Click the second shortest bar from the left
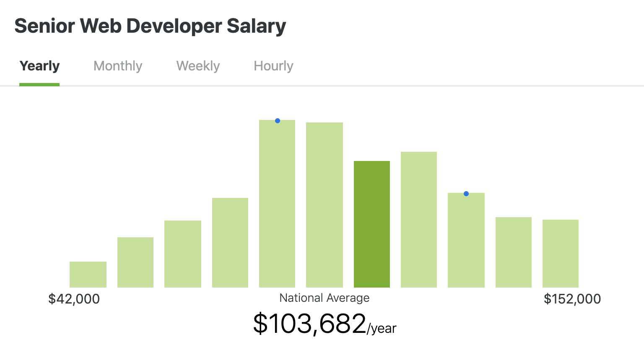This screenshot has width=644, height=358. coord(135,262)
